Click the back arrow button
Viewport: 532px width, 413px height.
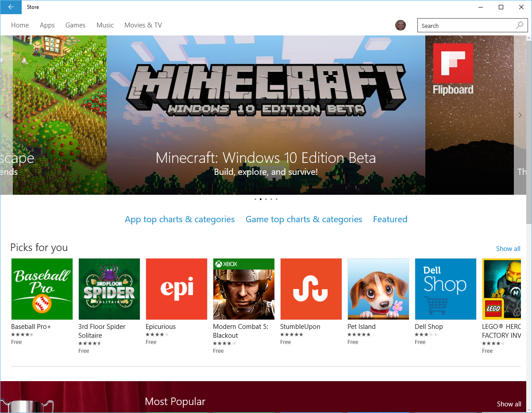pyautogui.click(x=11, y=7)
